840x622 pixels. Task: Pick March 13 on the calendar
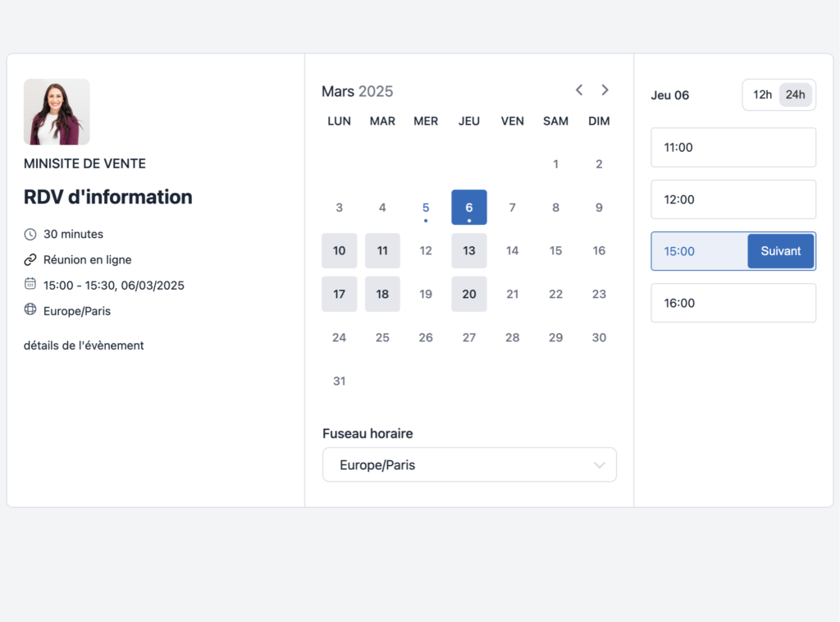(469, 251)
